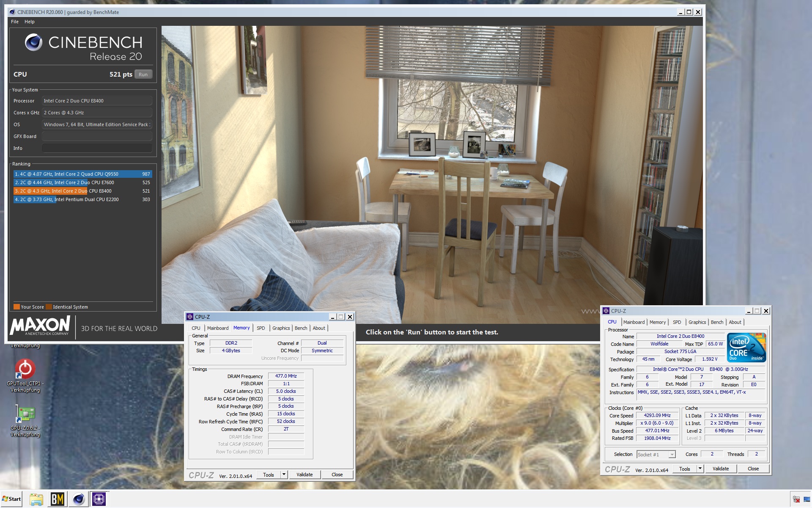
Task: Open the Tools dropdown arrow in CPU CPU-Z window
Action: tap(700, 469)
